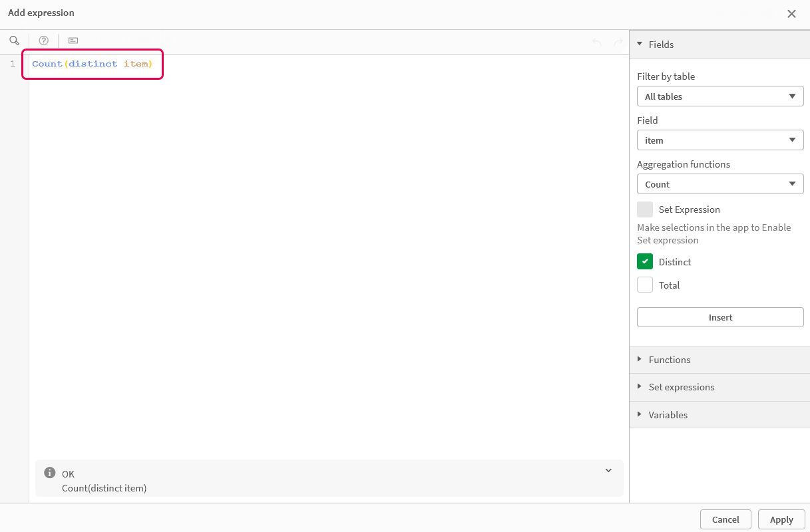
Task: Click the comment/description toolbar icon
Action: pyautogui.click(x=73, y=41)
